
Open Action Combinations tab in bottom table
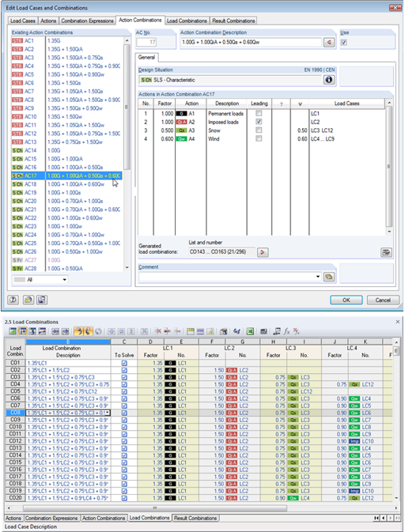(x=104, y=518)
